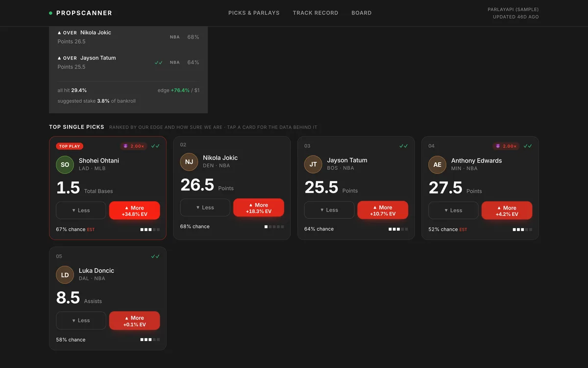This screenshot has width=588, height=368.
Task: Click the SO avatar for Shohei Ohtani
Action: click(x=65, y=165)
